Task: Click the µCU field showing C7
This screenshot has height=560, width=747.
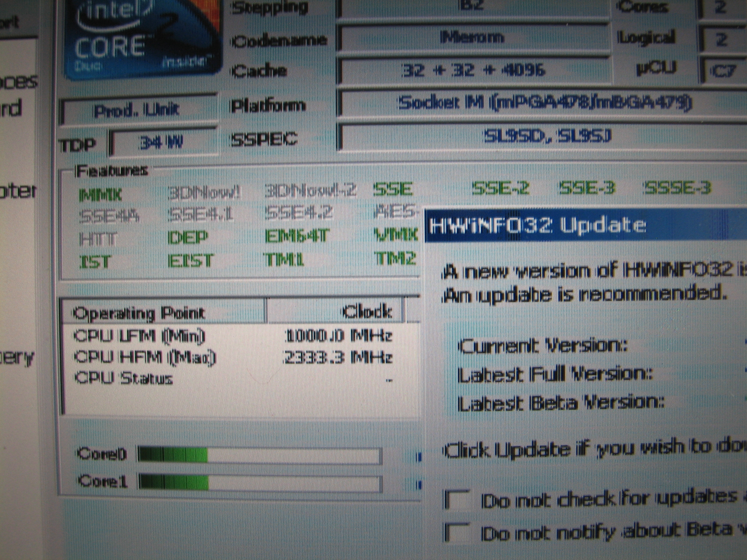Action: coord(723,71)
